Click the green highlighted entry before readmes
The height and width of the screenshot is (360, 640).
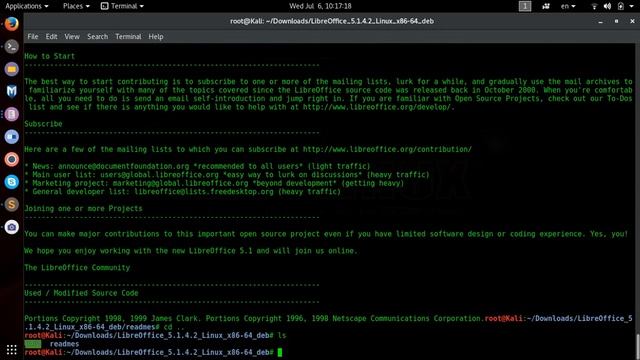(x=33, y=344)
